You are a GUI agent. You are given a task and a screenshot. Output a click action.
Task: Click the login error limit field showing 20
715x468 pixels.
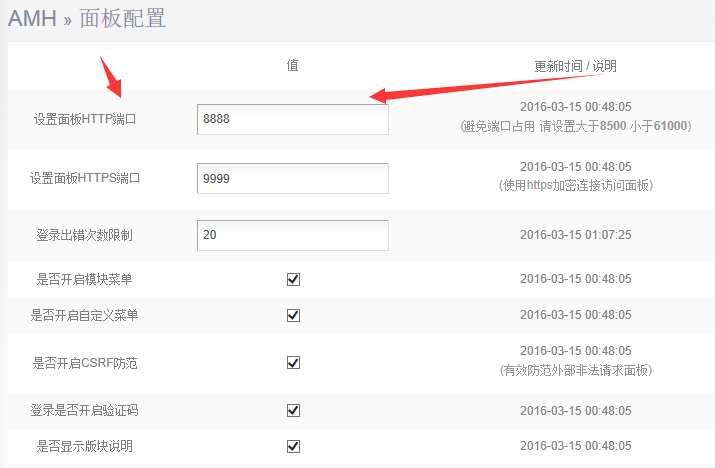[292, 235]
